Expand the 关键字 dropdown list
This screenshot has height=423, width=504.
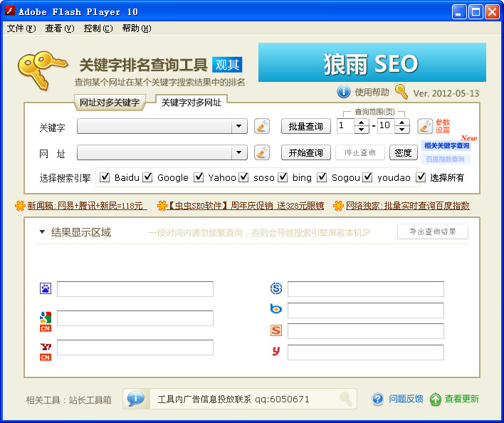(239, 127)
